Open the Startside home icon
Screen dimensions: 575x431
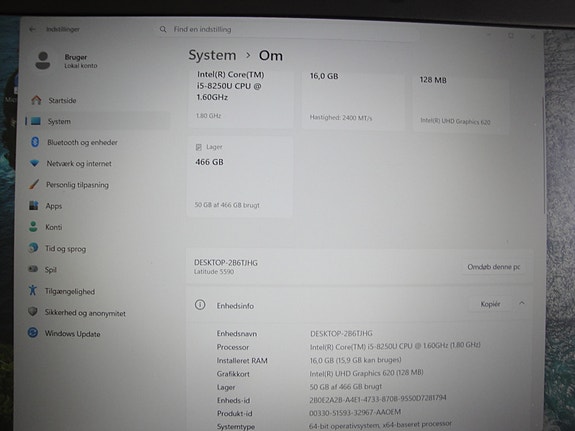36,100
